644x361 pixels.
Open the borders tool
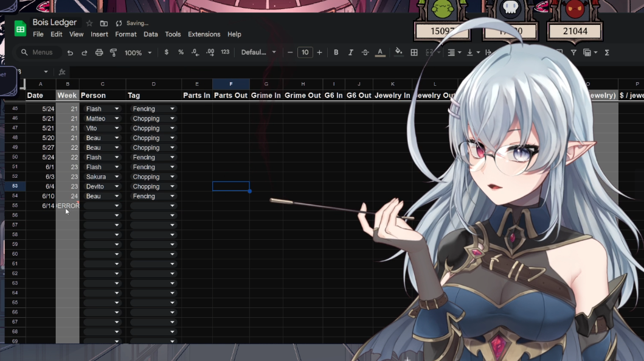pos(414,52)
